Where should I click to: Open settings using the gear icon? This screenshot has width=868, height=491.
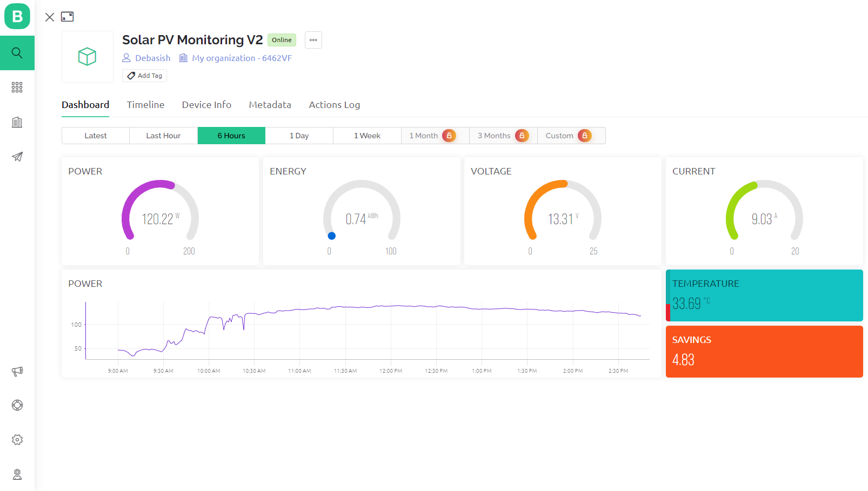[17, 440]
